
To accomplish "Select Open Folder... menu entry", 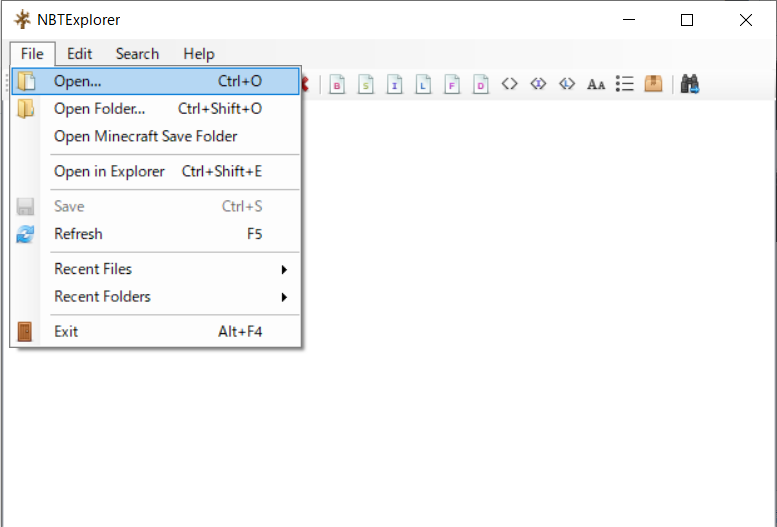I will 155,109.
